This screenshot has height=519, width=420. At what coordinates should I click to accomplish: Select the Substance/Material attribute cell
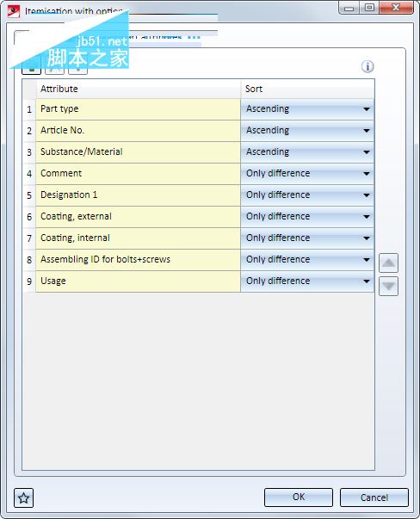pos(138,152)
